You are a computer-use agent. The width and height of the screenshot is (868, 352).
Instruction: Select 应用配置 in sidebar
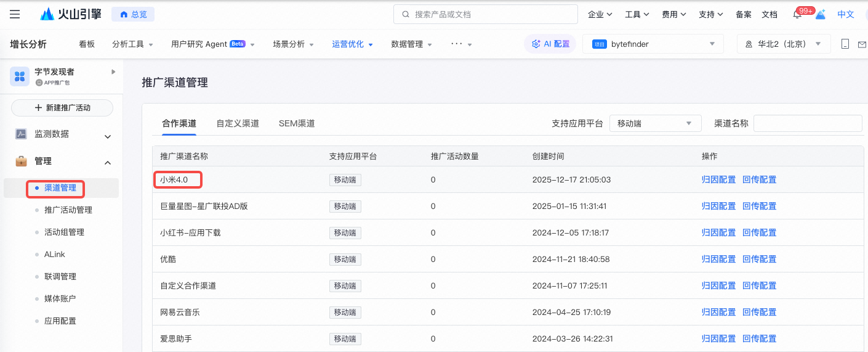[60, 321]
